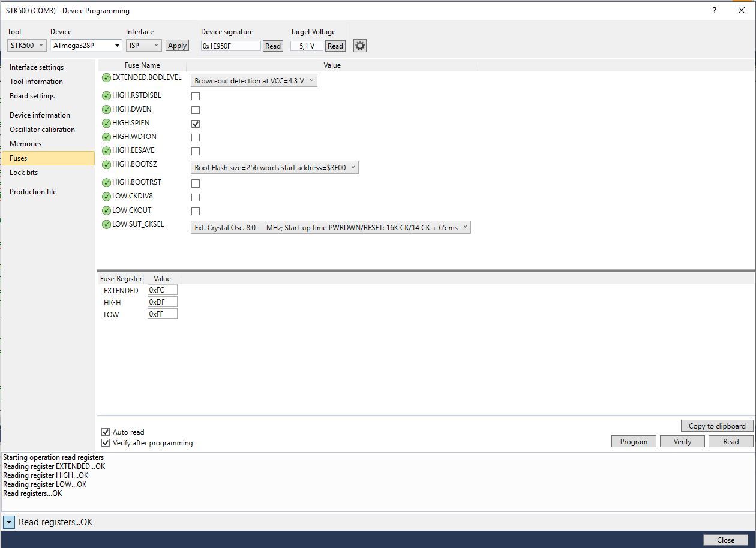Viewport: 756px width, 548px height.
Task: Open the Boot Flash size dropdown
Action: pyautogui.click(x=275, y=167)
